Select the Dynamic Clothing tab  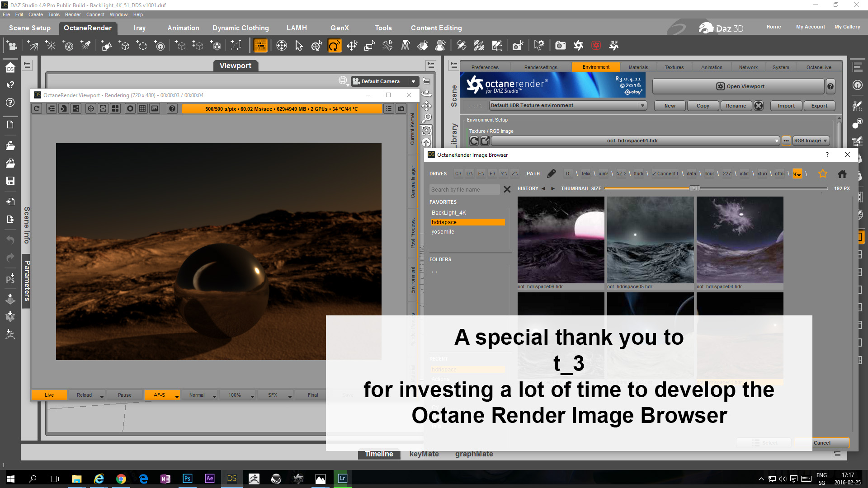(241, 28)
